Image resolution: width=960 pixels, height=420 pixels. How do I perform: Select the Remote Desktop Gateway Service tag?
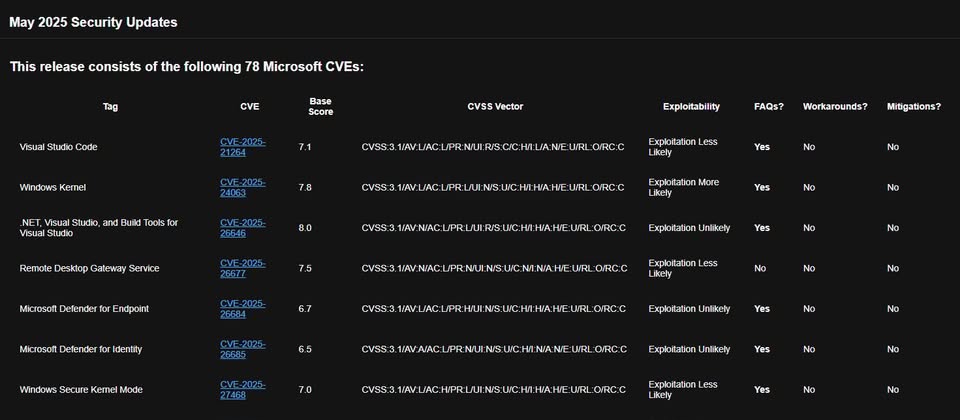(x=89, y=268)
